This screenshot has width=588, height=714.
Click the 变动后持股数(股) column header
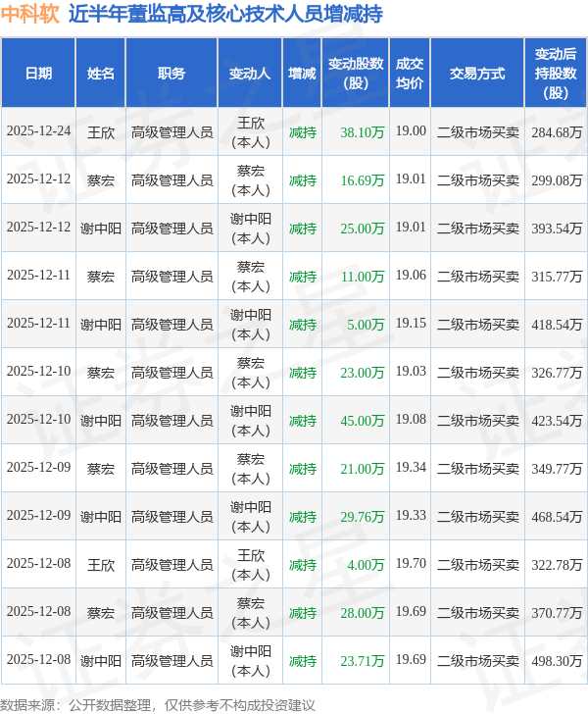[556, 73]
